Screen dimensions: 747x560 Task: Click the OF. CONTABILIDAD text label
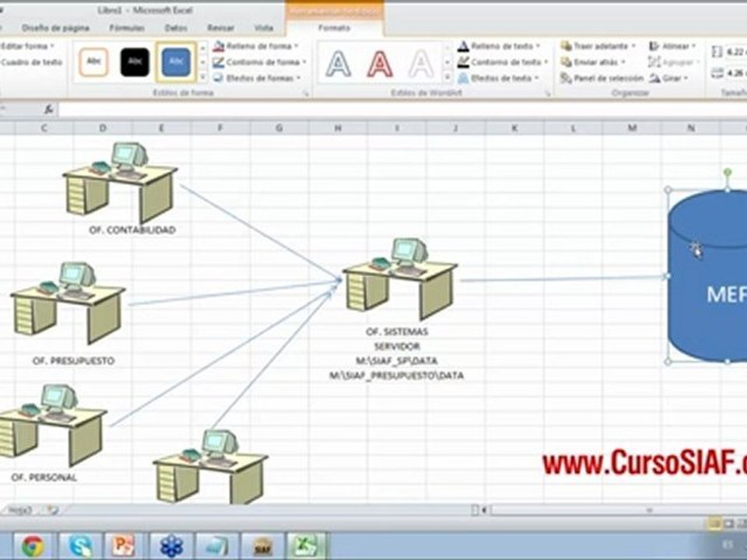(132, 230)
